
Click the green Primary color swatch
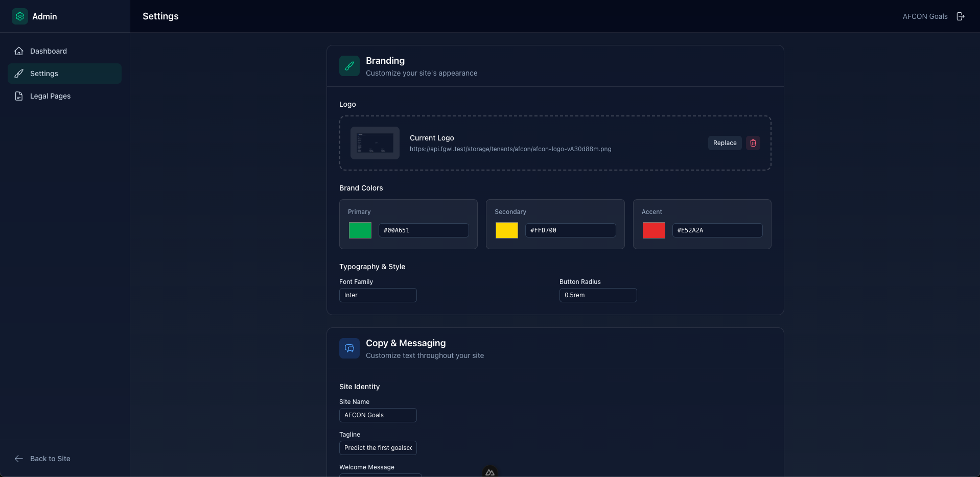(x=360, y=230)
